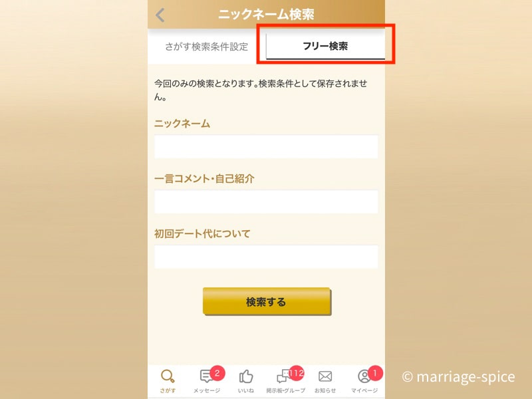Click the ニックネーム field label

(182, 124)
